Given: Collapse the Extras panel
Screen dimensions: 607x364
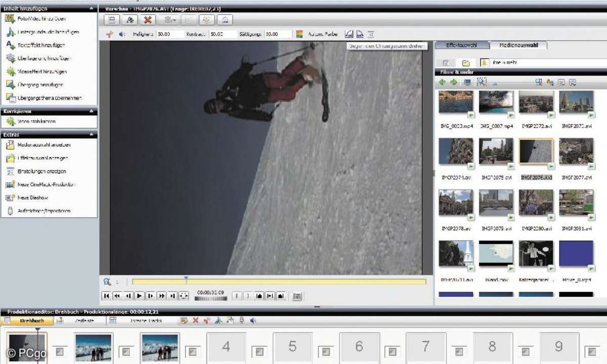Looking at the screenshot, I should pos(91,134).
